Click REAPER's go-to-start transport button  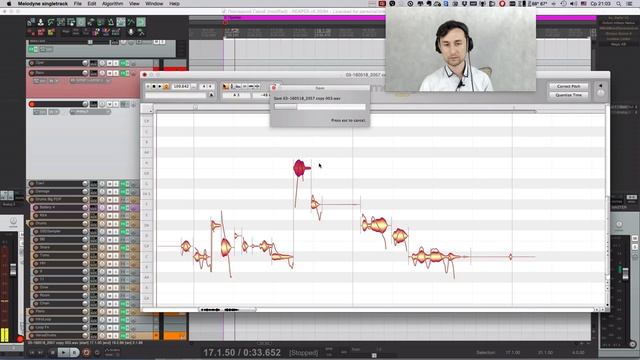tap(32, 352)
